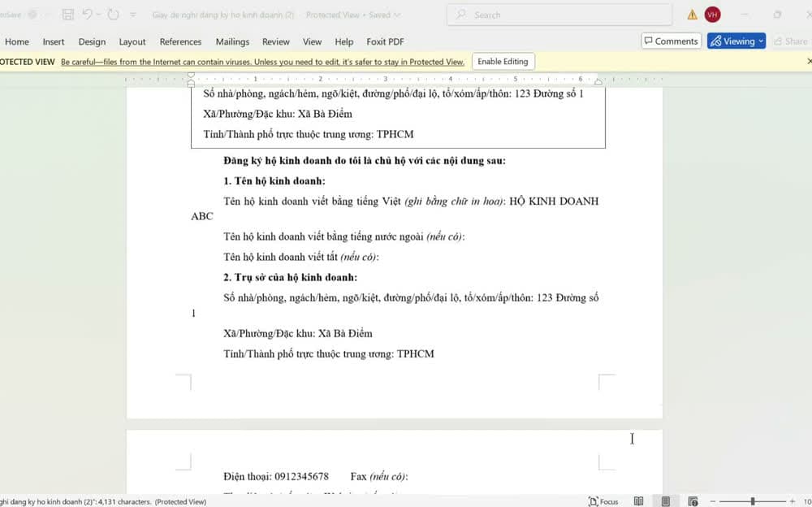This screenshot has height=507, width=812.
Task: Go to the Mailings tab
Action: point(232,41)
